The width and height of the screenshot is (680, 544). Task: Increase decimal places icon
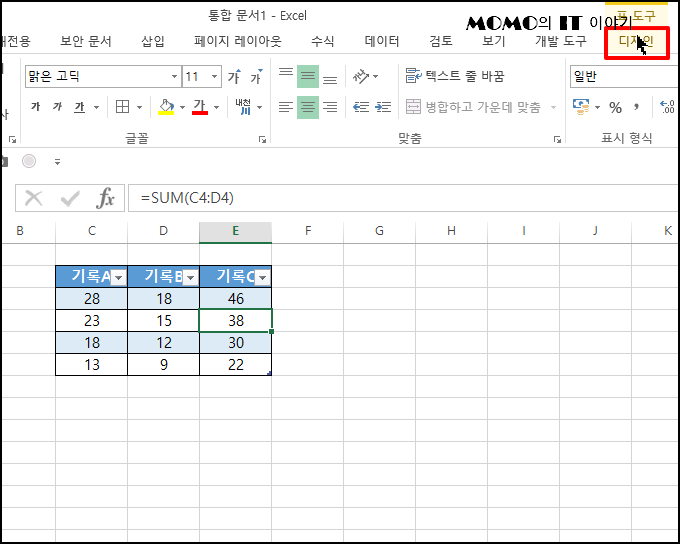coord(667,107)
